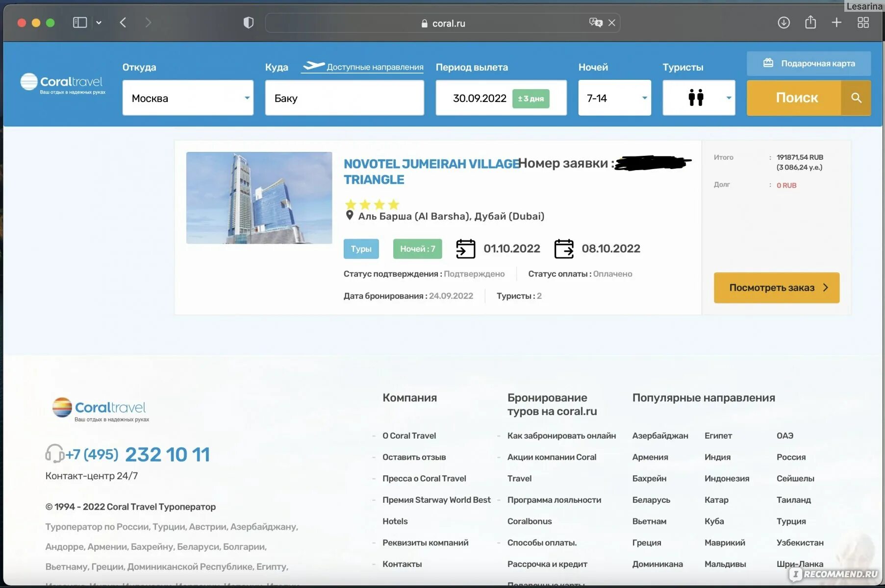885x588 pixels.
Task: Go forward to the next page
Action: pyautogui.click(x=148, y=23)
